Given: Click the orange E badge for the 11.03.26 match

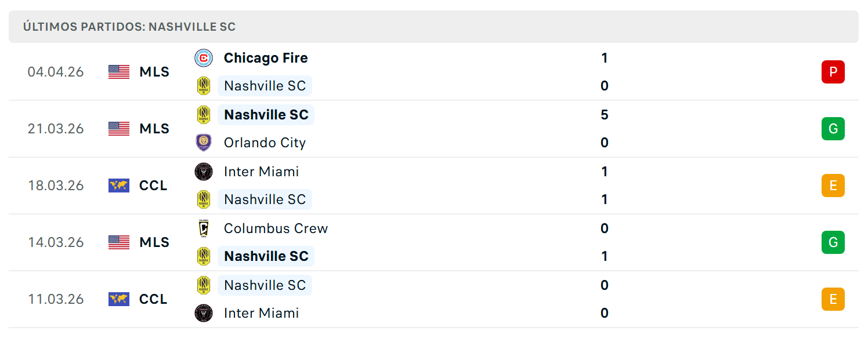Looking at the screenshot, I should click(x=833, y=299).
